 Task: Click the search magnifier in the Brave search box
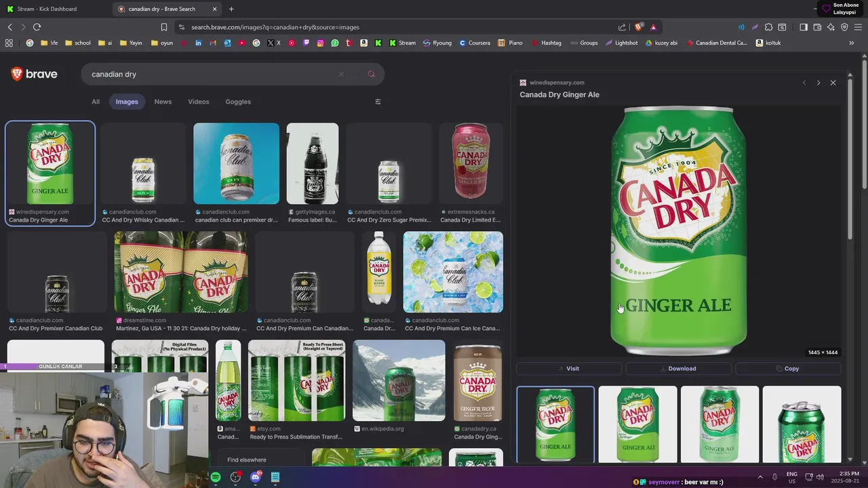point(371,74)
